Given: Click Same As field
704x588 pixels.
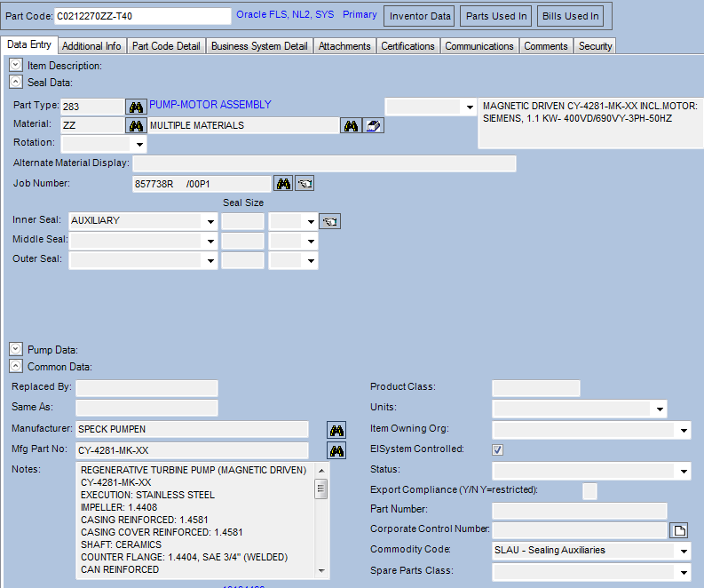Looking at the screenshot, I should (x=146, y=408).
